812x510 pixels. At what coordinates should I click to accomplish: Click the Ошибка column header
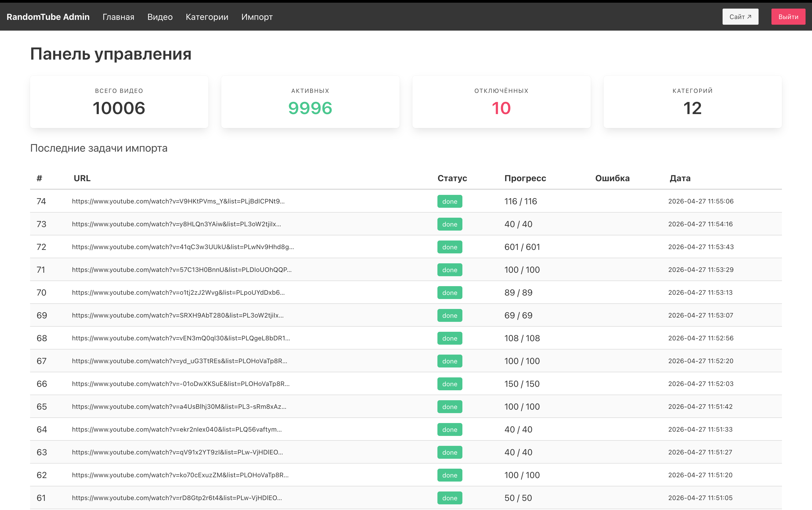612,178
